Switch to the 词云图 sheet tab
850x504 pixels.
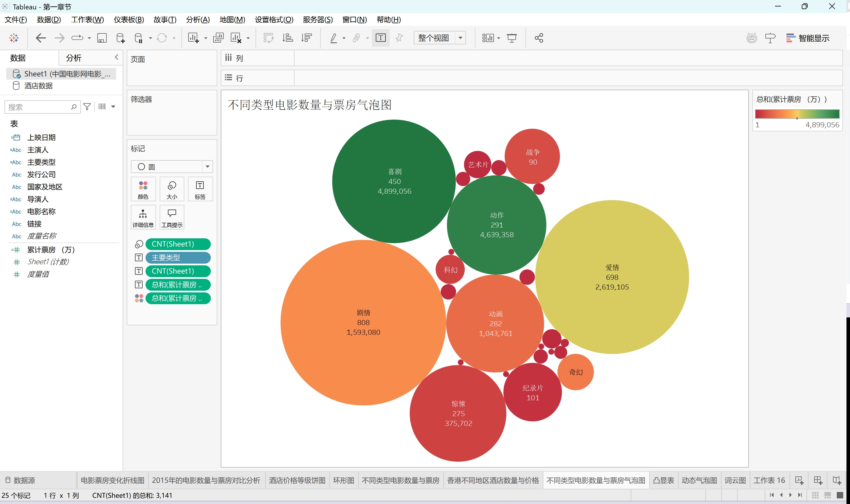735,480
